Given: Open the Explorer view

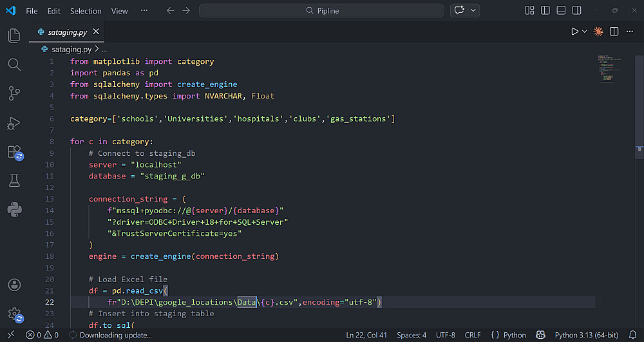Looking at the screenshot, I should click(14, 35).
